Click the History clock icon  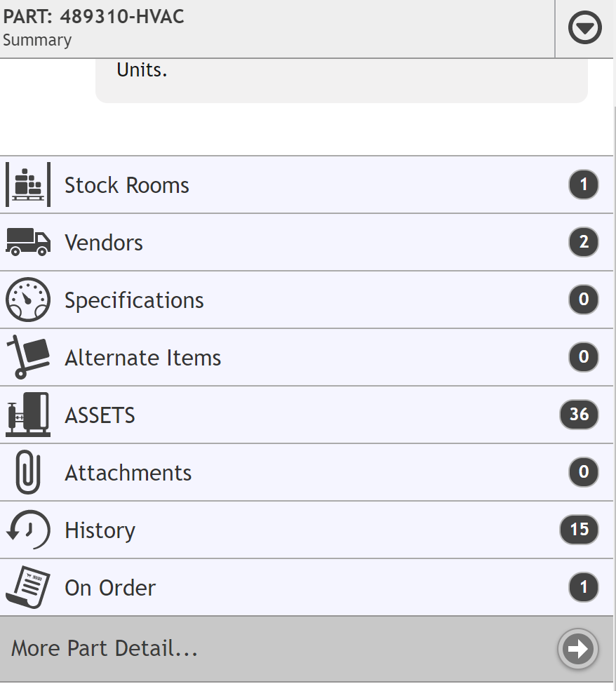[x=28, y=530]
